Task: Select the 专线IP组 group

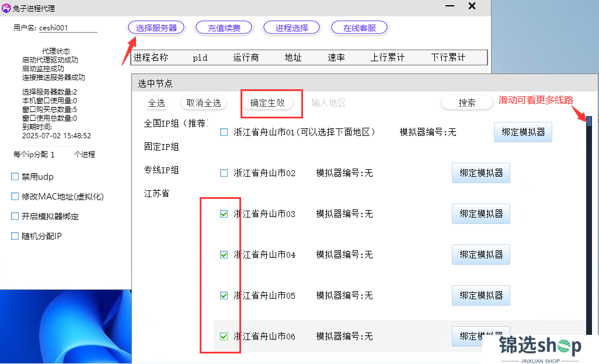Action: 161,170
